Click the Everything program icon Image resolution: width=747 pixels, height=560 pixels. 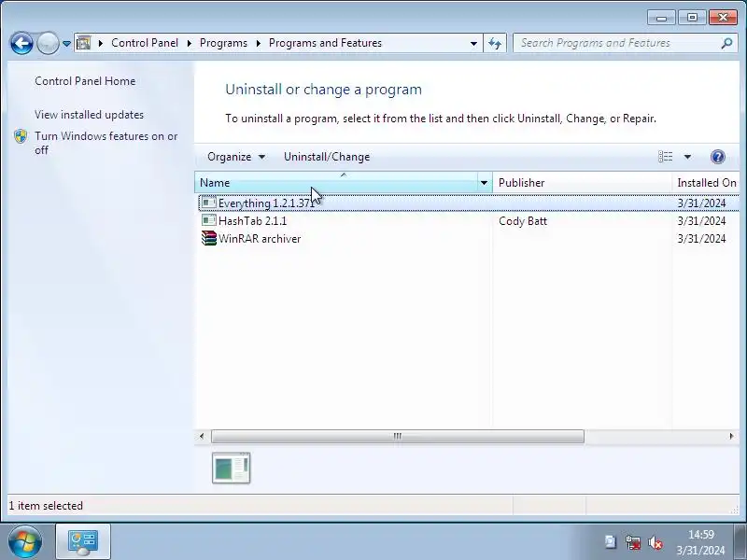click(208, 203)
